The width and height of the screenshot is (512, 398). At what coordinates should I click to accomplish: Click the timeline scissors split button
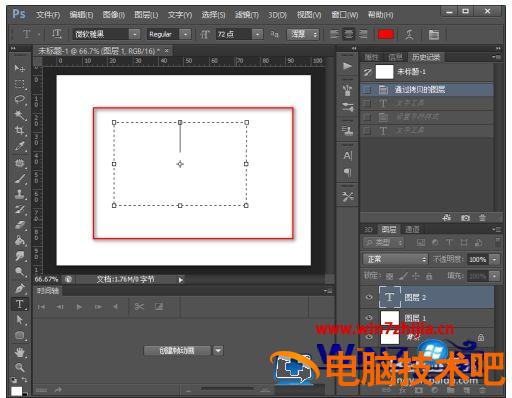click(x=139, y=307)
